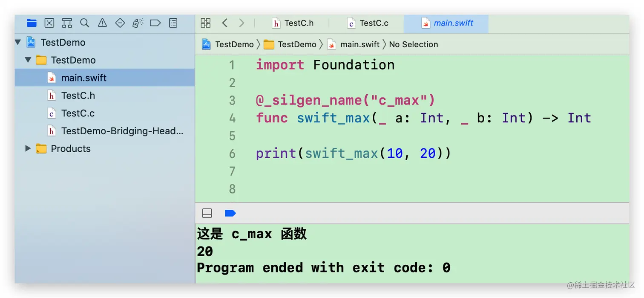Open the No Selection jump bar menu
The width and height of the screenshot is (644, 298).
point(414,44)
